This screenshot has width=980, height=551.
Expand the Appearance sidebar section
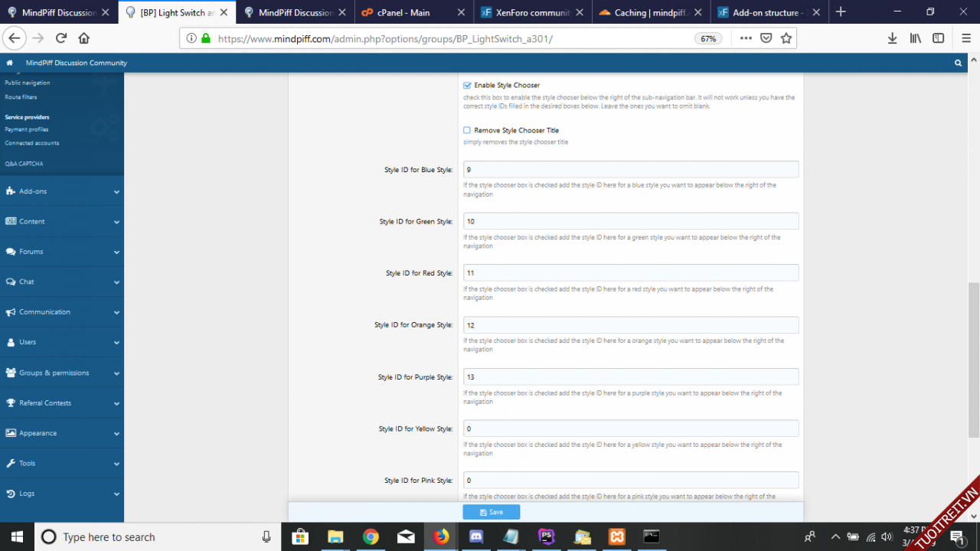[61, 433]
